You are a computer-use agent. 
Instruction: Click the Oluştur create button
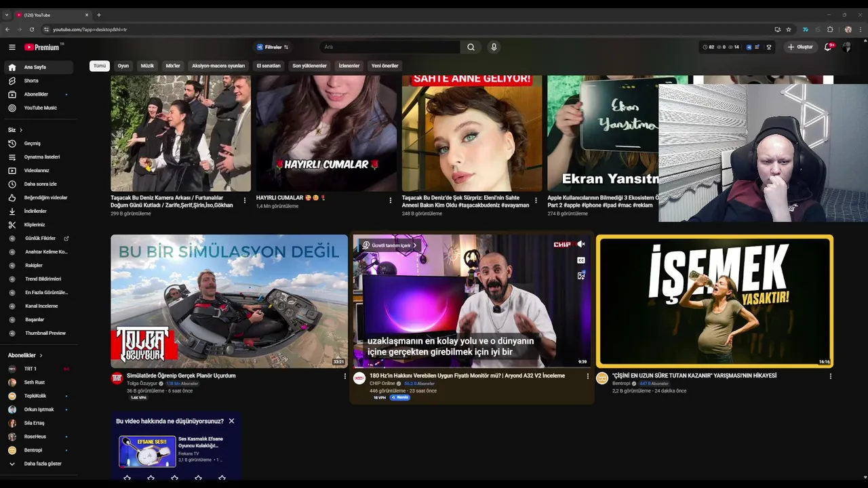(x=800, y=47)
